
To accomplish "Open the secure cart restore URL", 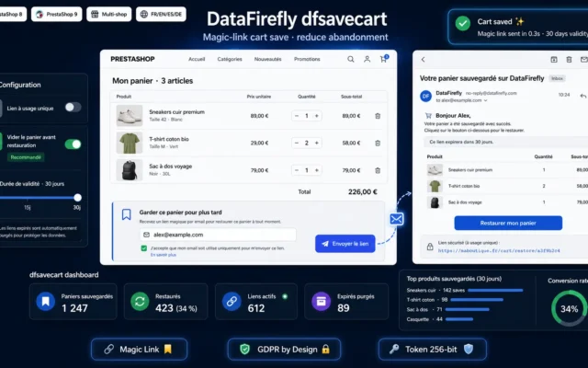I will coord(499,250).
